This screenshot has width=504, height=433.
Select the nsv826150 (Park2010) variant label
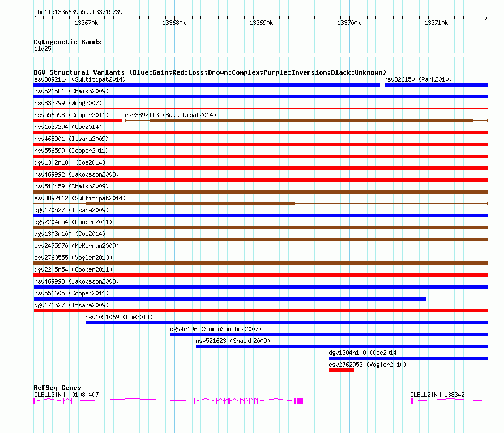[x=418, y=79]
